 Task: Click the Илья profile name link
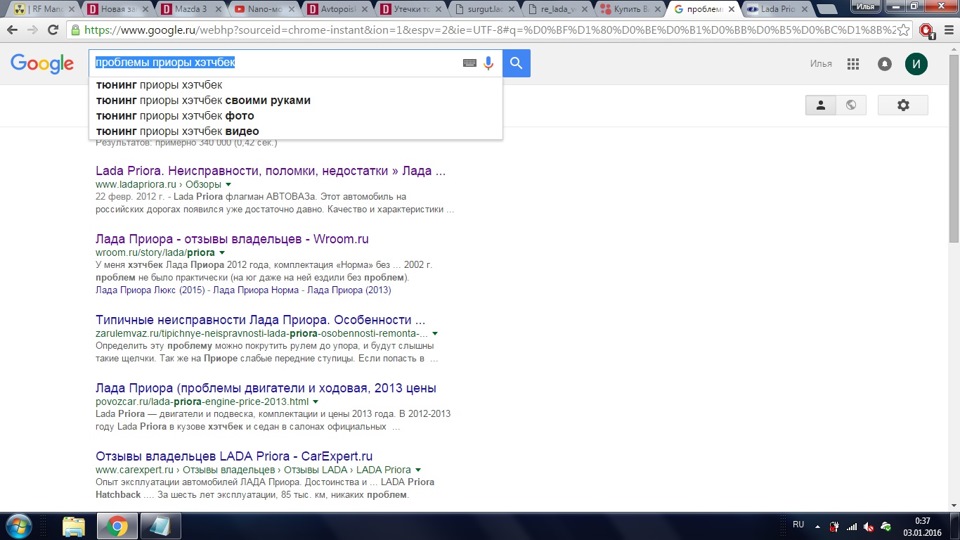pos(820,64)
